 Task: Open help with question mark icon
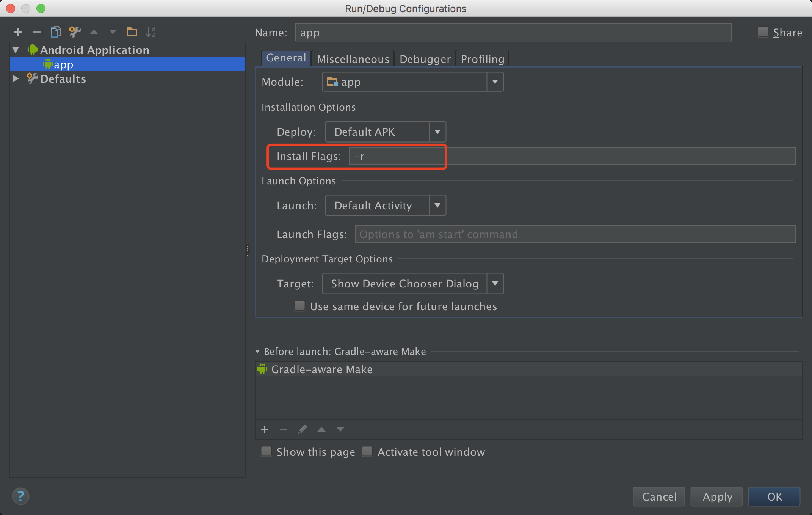click(20, 496)
